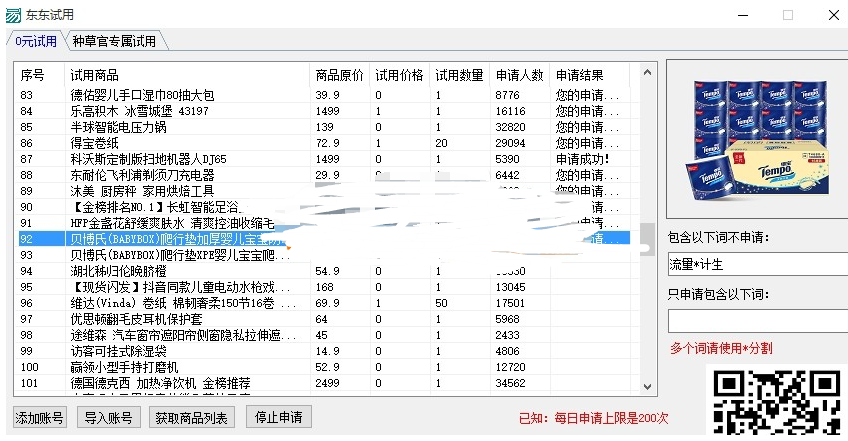
Task: Click the exclude keywords field containing 流量*计生
Action: [x=756, y=265]
